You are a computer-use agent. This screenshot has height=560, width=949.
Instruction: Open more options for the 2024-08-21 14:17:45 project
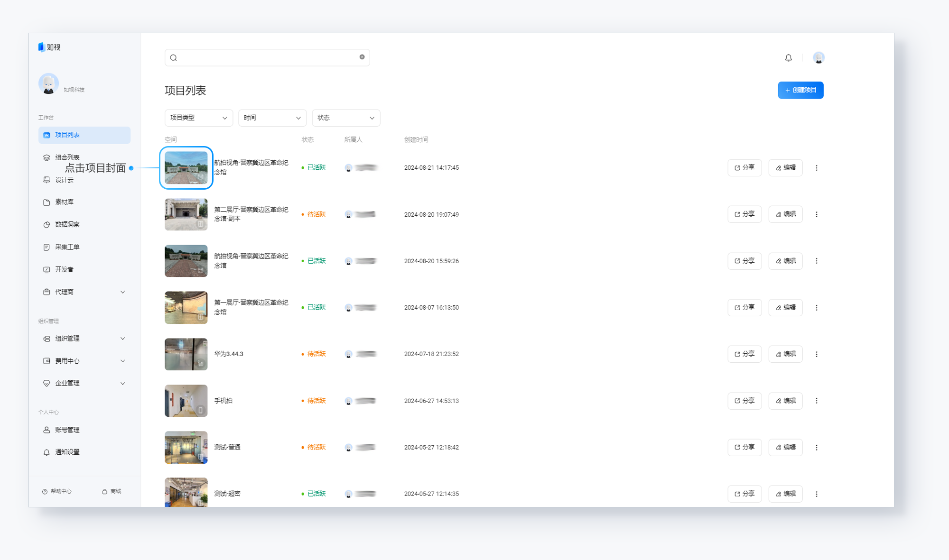(x=817, y=168)
